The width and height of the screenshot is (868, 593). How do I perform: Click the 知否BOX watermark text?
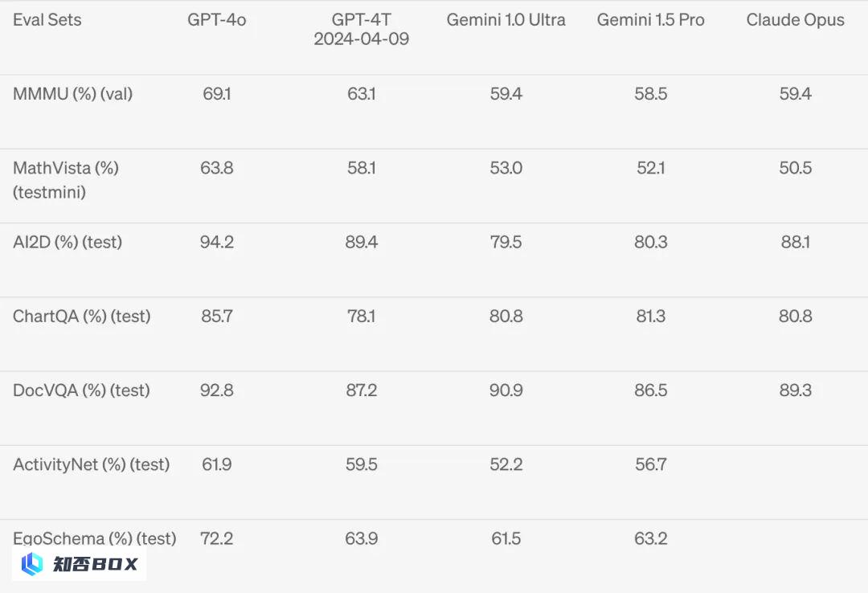[95, 564]
